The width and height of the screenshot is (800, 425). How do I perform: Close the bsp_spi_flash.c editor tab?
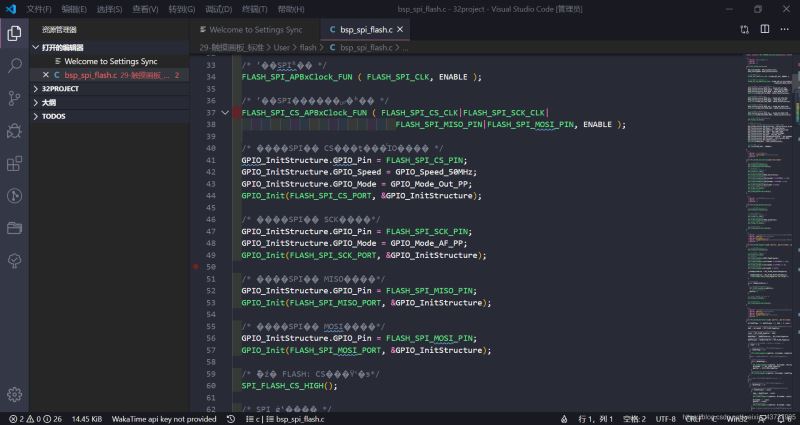400,30
